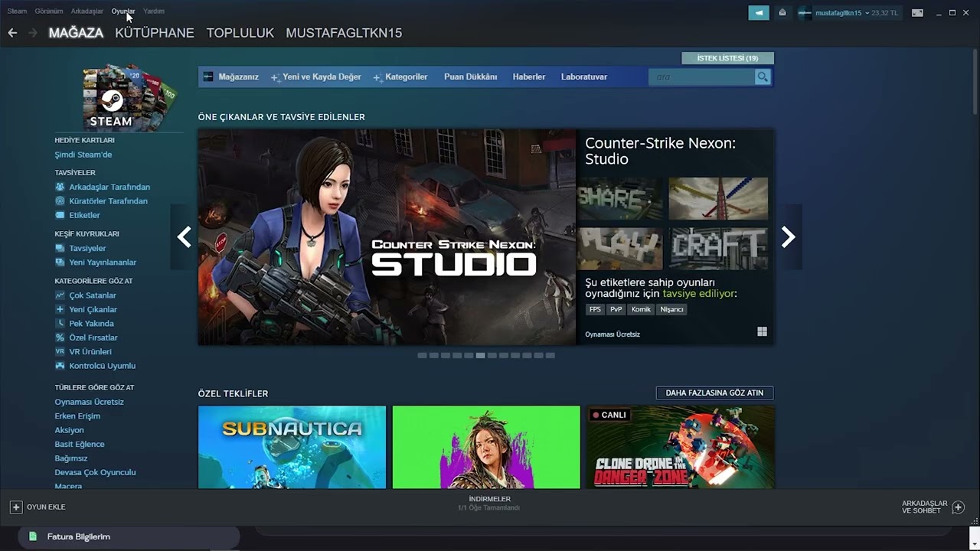Viewport: 980px width, 551px height.
Task: Open Oynaması Ücretsiz genre
Action: (x=89, y=402)
